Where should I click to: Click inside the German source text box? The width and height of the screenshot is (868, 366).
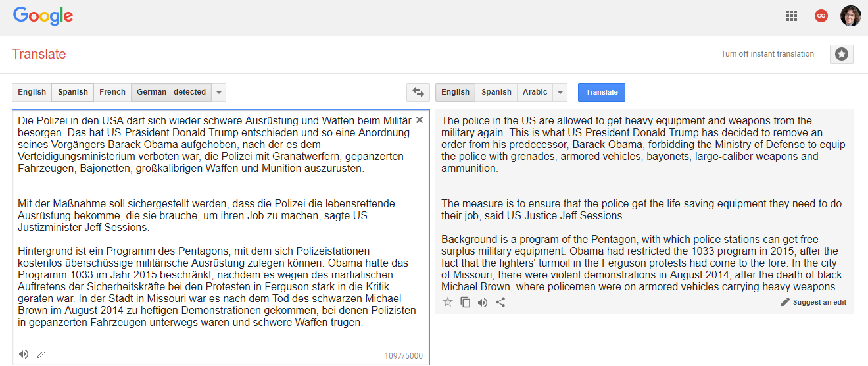[221, 237]
